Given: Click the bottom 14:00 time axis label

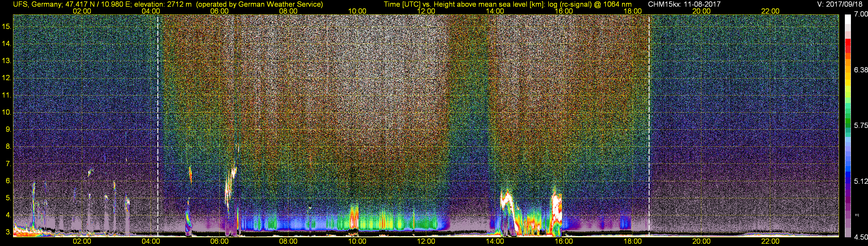Looking at the screenshot, I should click(x=495, y=241).
